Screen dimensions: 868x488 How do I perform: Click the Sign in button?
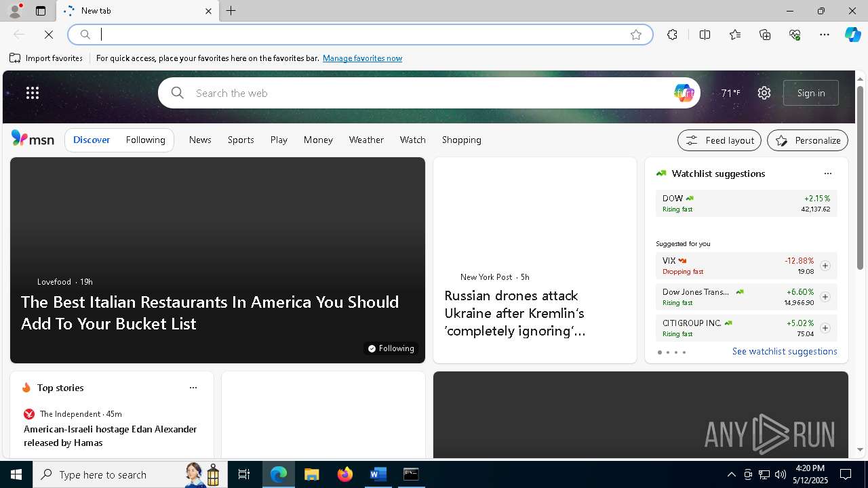click(811, 93)
